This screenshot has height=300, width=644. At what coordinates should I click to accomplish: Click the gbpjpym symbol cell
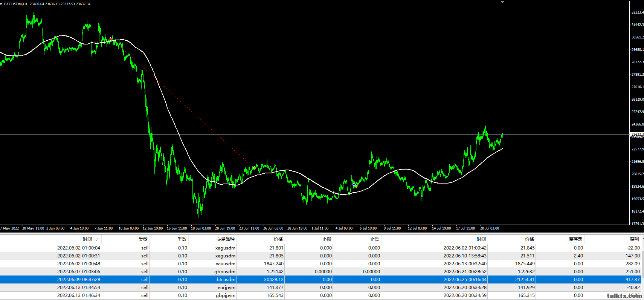(x=226, y=295)
